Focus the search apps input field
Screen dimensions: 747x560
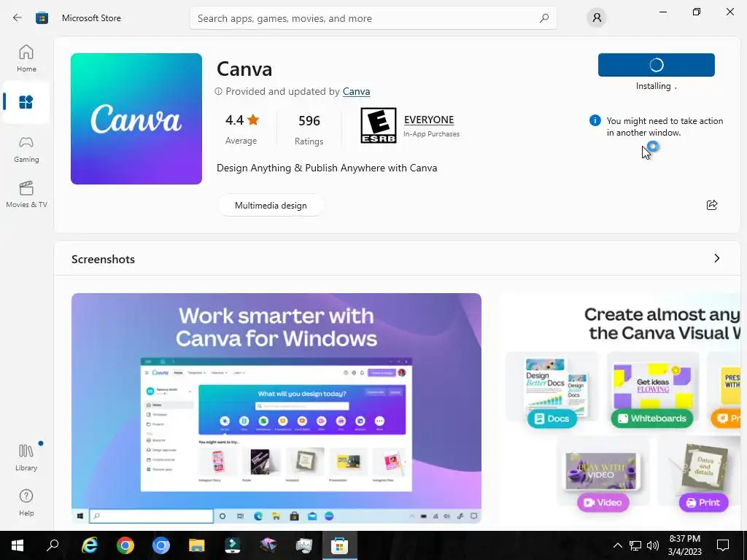(x=373, y=18)
